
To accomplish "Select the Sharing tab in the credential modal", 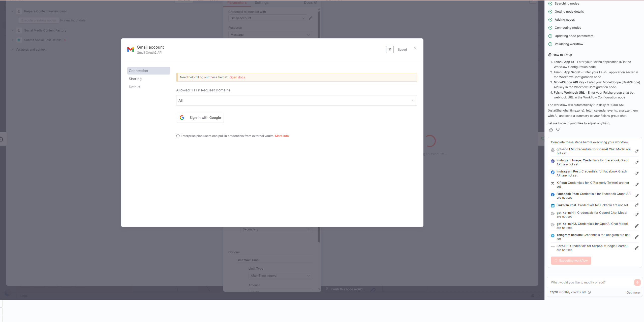I will pyautogui.click(x=135, y=79).
